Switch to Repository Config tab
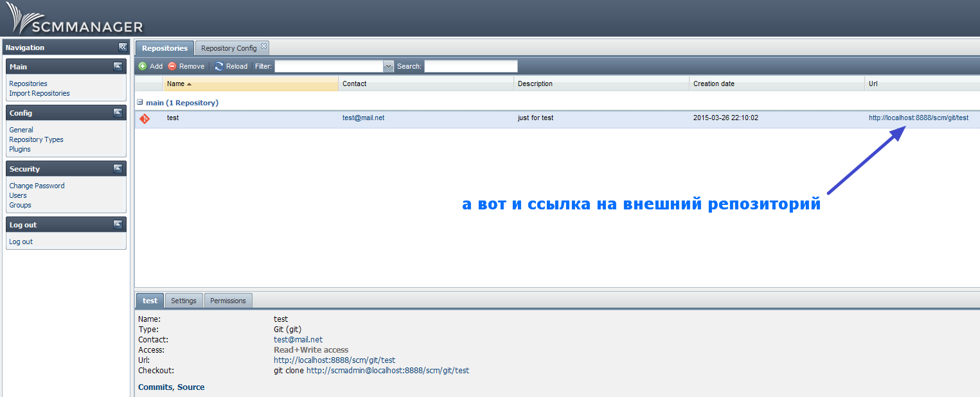The height and width of the screenshot is (397, 980). pos(229,48)
